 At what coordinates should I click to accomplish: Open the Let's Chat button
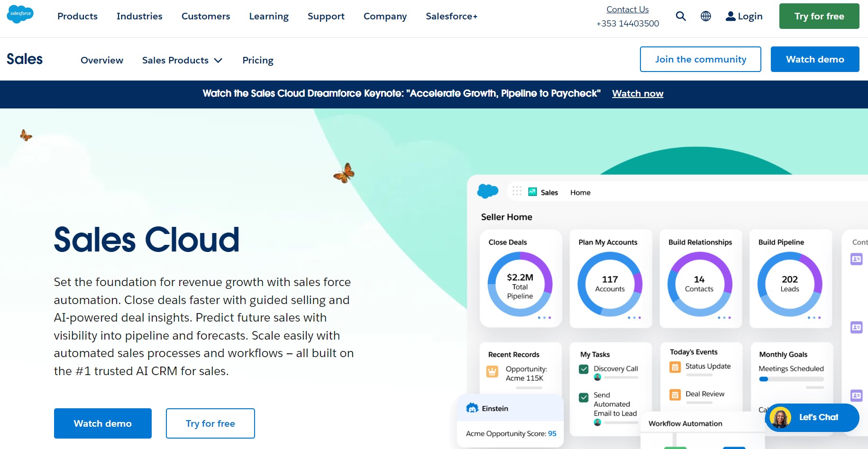tap(812, 417)
